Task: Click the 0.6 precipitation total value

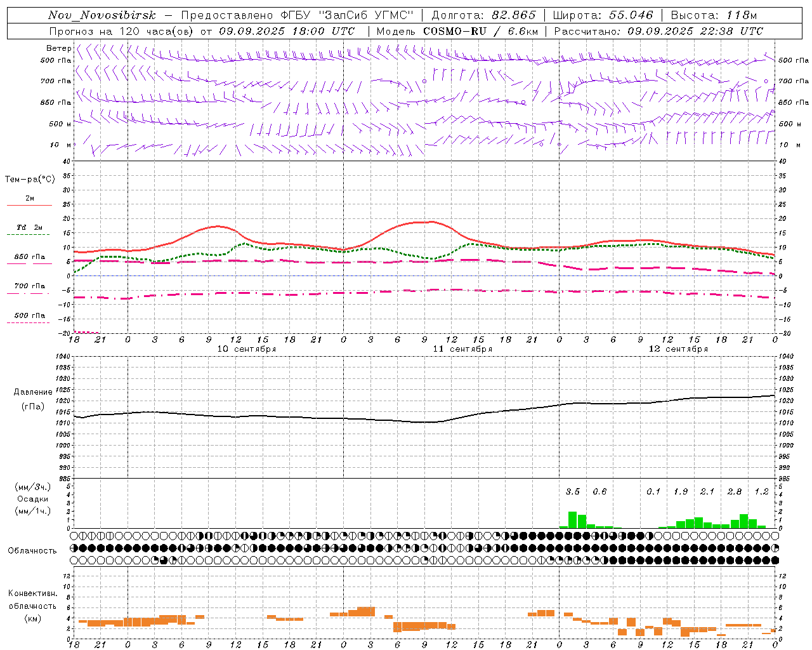Action: (x=599, y=491)
